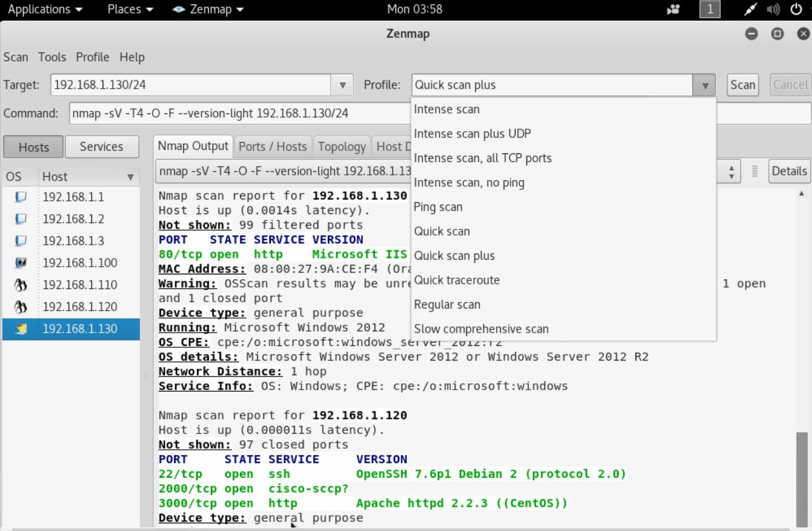Open the Tools menu
The height and width of the screenshot is (531, 812).
click(52, 57)
